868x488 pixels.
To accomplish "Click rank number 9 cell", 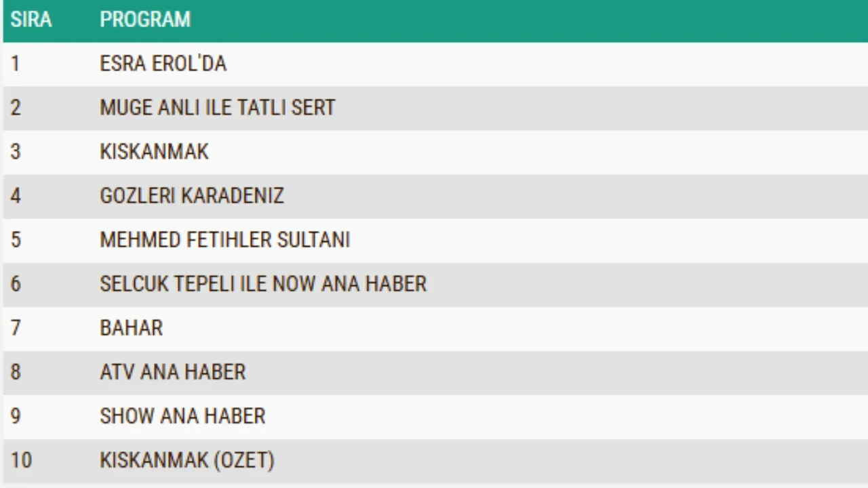I will click(16, 416).
